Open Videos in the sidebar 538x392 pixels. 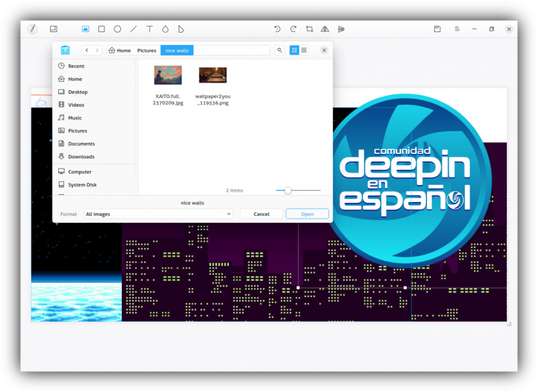click(x=96, y=105)
